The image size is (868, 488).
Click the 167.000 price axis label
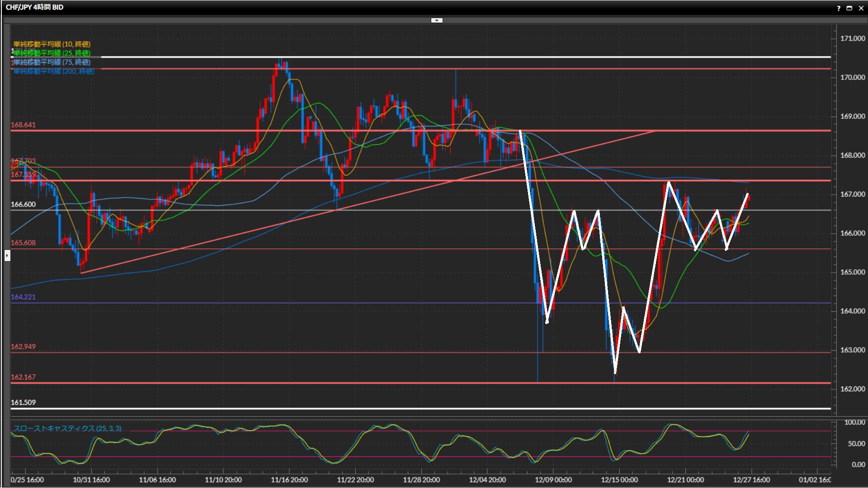(x=852, y=194)
